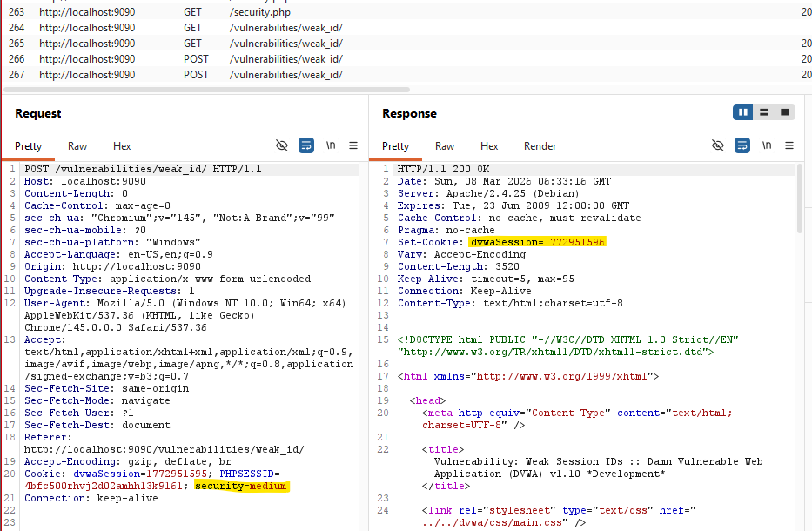Open Request panel options menu
The height and width of the screenshot is (531, 812).
pyautogui.click(x=353, y=145)
